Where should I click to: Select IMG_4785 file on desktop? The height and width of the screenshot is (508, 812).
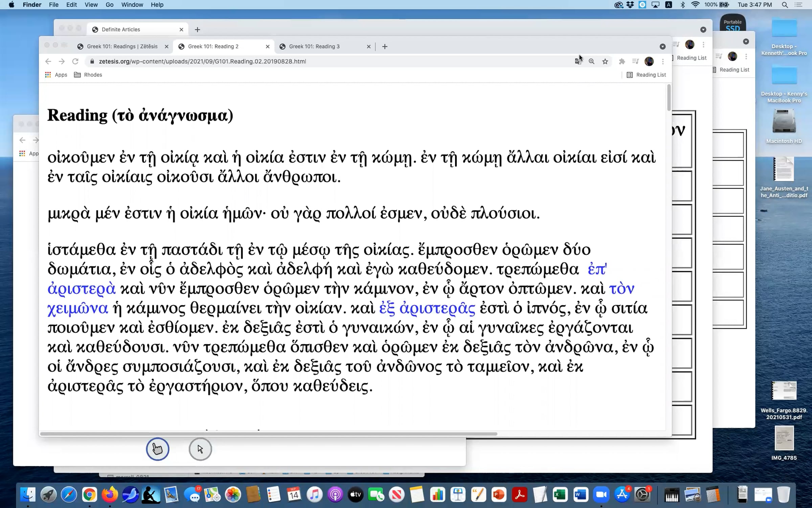pos(784,443)
